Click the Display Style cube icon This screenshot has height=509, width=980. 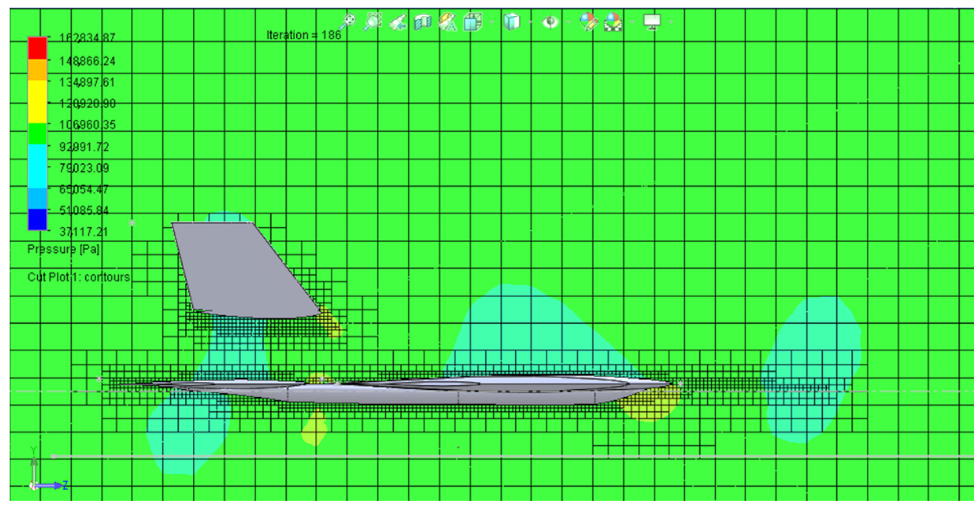click(x=512, y=22)
